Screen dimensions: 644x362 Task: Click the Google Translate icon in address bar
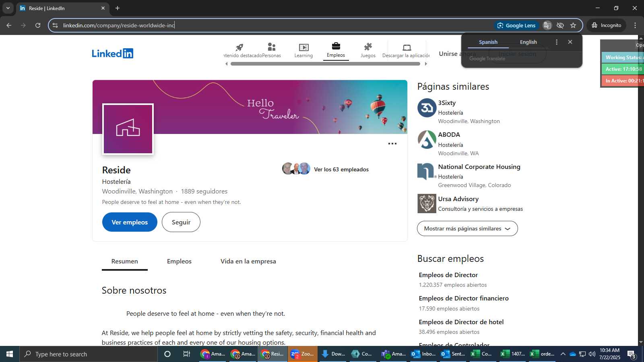[x=547, y=25]
